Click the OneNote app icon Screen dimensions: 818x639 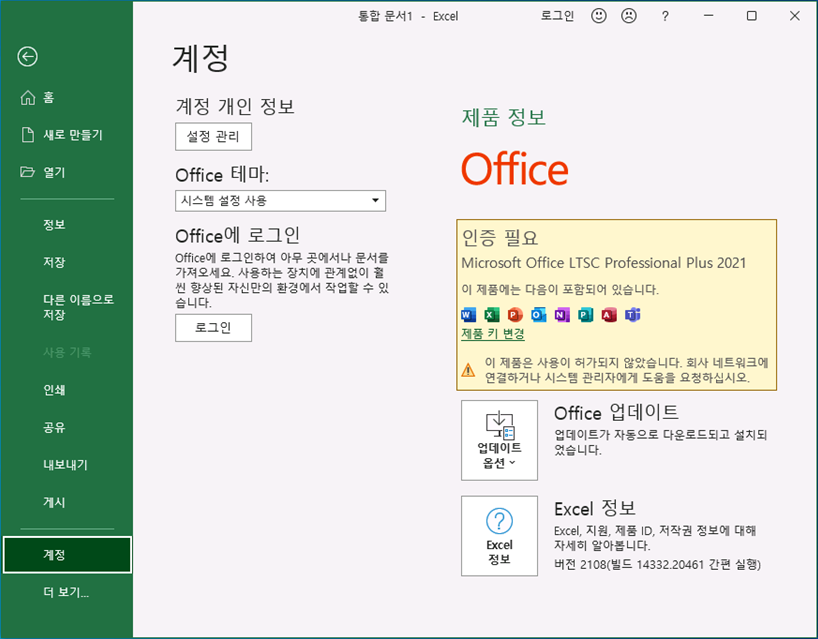tap(562, 315)
